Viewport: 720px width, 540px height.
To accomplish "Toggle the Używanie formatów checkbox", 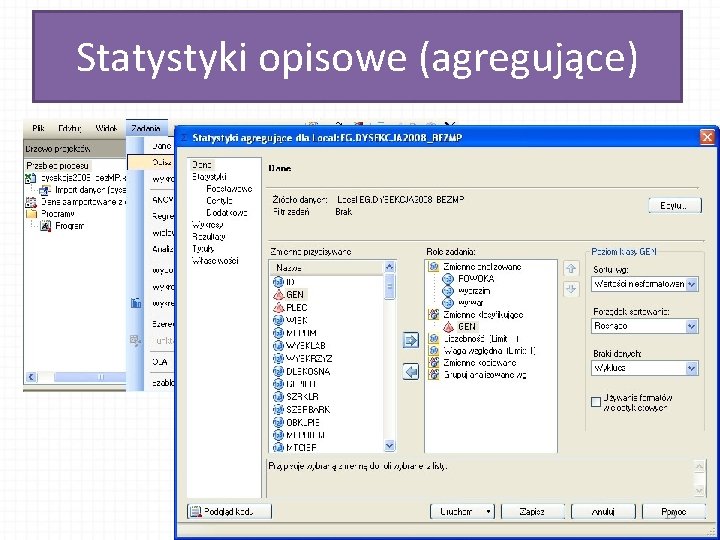I will 596,402.
